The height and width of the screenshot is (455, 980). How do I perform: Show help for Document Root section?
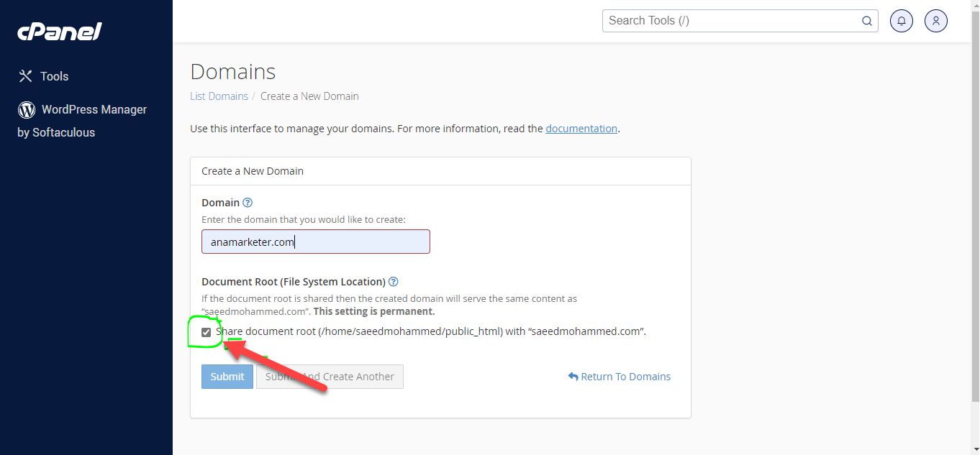coord(394,282)
